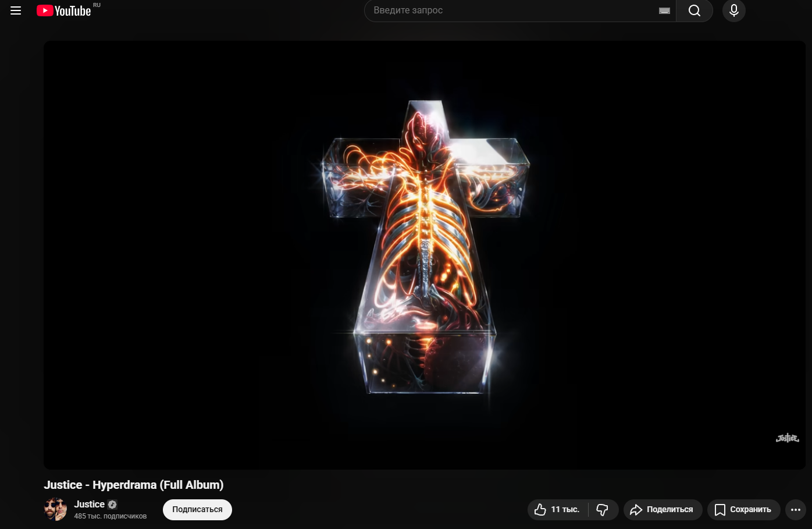Save the video with Сохранить

click(x=743, y=509)
